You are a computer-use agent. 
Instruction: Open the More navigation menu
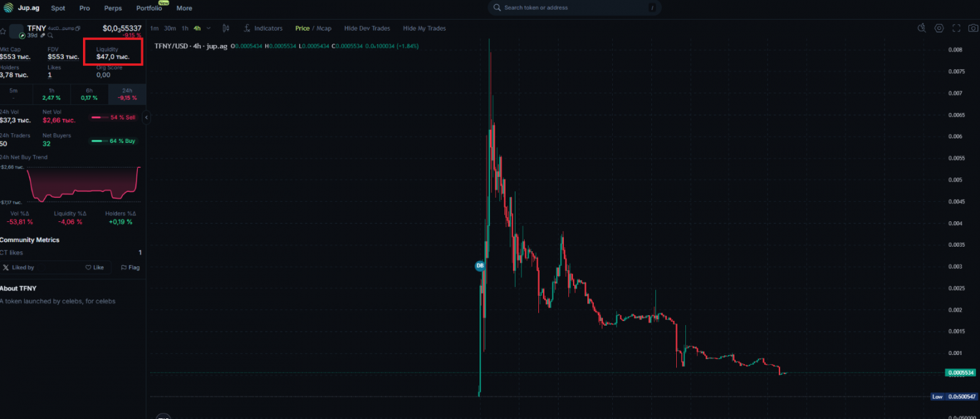pos(184,8)
